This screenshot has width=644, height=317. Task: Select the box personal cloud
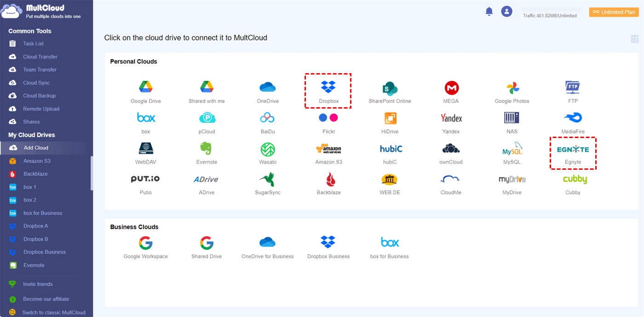(146, 123)
